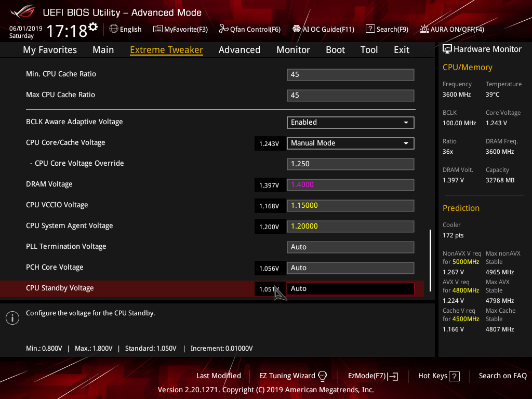This screenshot has width=532, height=399.
Task: Click the 1.056V PCH voltage readout
Action: click(270, 269)
